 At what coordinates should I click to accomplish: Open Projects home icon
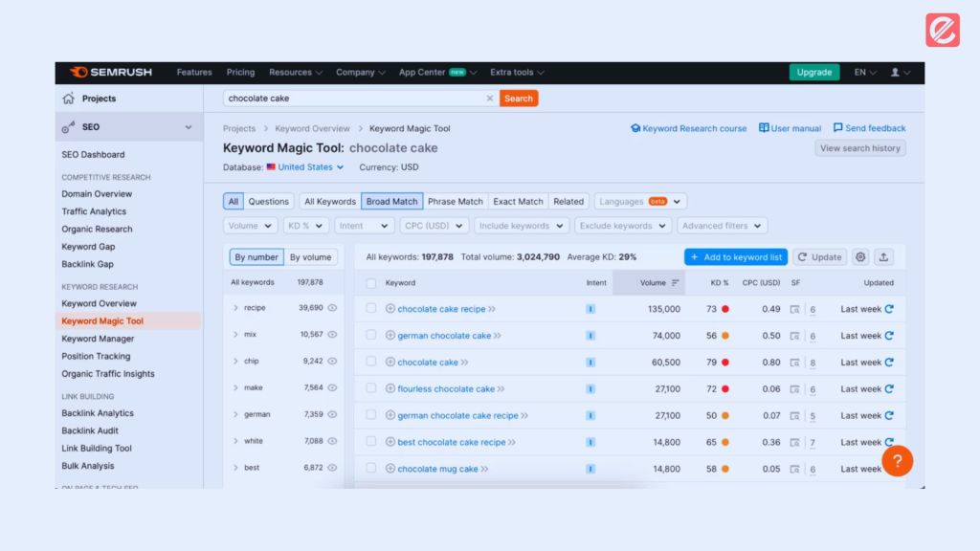pyautogui.click(x=68, y=99)
